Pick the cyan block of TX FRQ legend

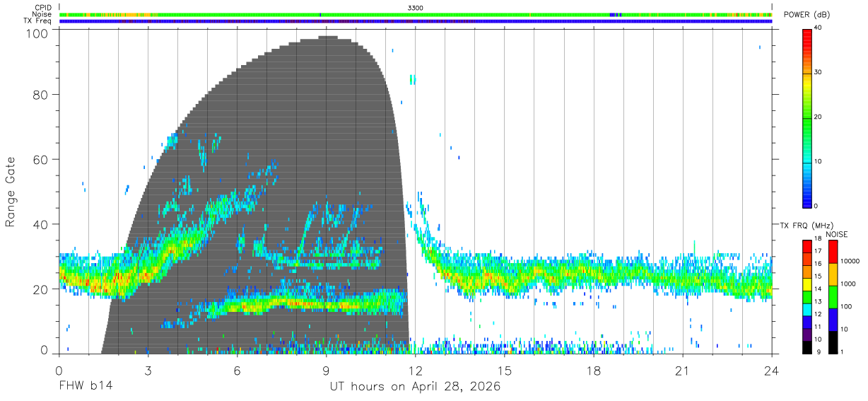807,310
